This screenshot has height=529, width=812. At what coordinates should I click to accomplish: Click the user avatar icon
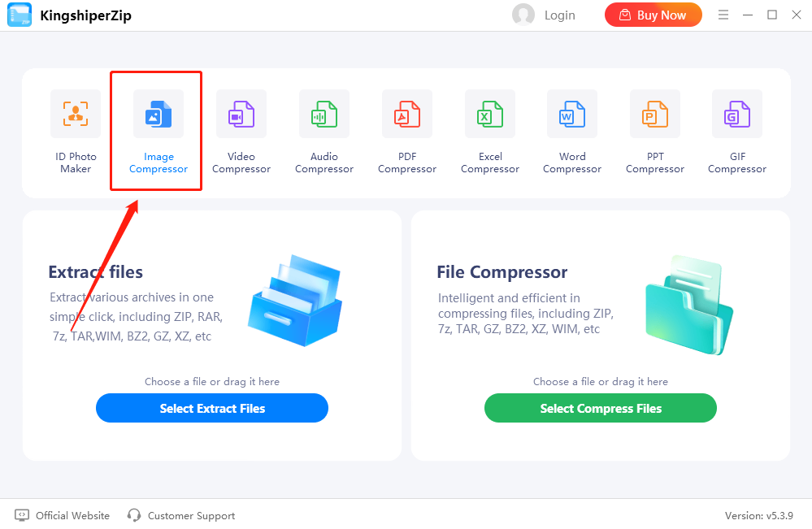coord(523,15)
